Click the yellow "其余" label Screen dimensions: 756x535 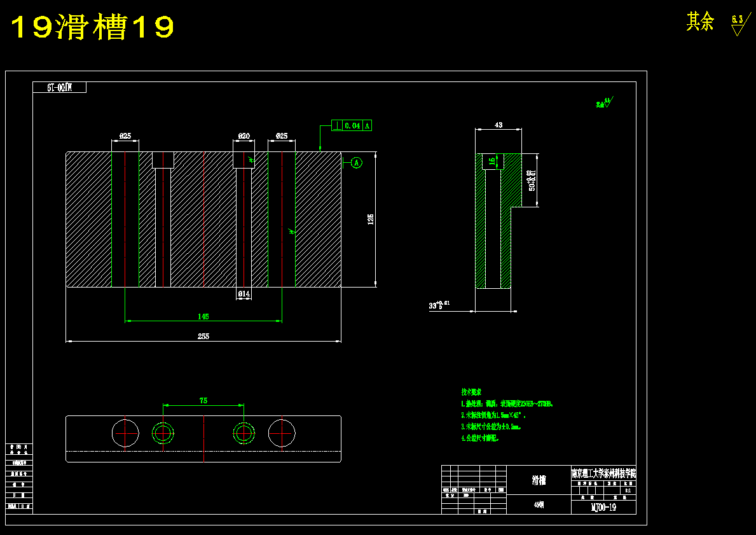[700, 22]
